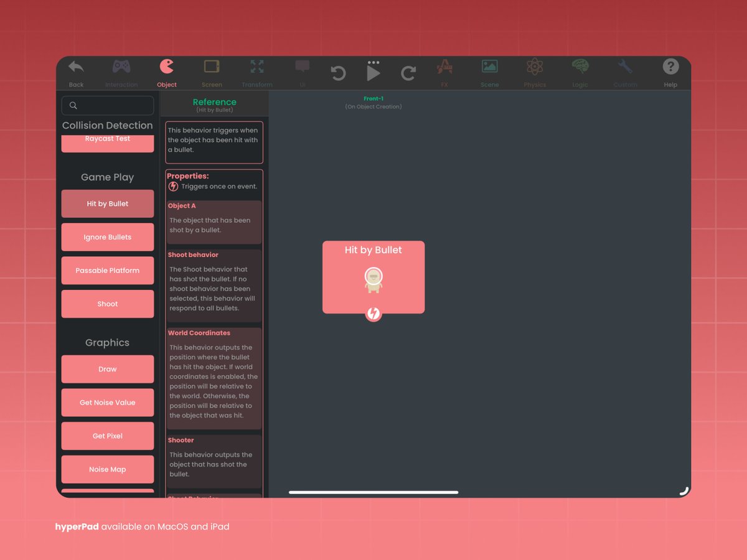The height and width of the screenshot is (560, 747).
Task: Click the Collision Detection section header
Action: (x=108, y=126)
